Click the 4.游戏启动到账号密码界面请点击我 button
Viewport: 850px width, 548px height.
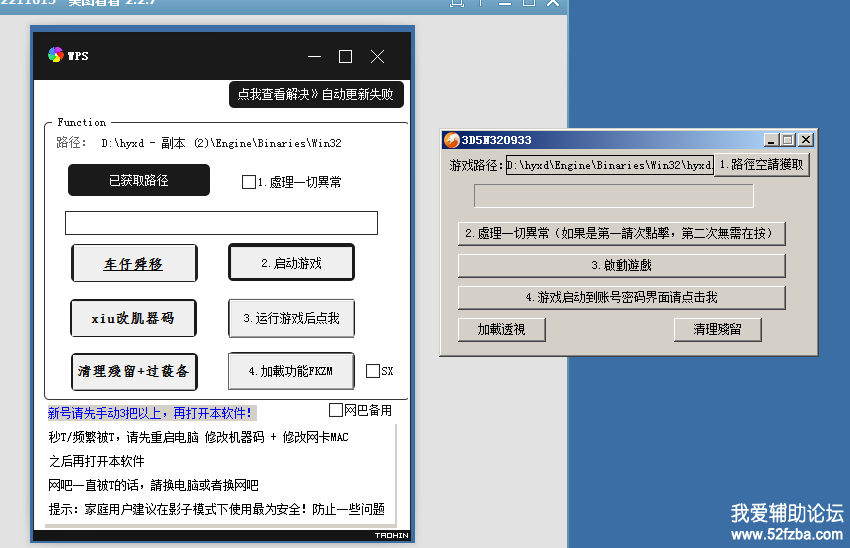click(x=622, y=298)
